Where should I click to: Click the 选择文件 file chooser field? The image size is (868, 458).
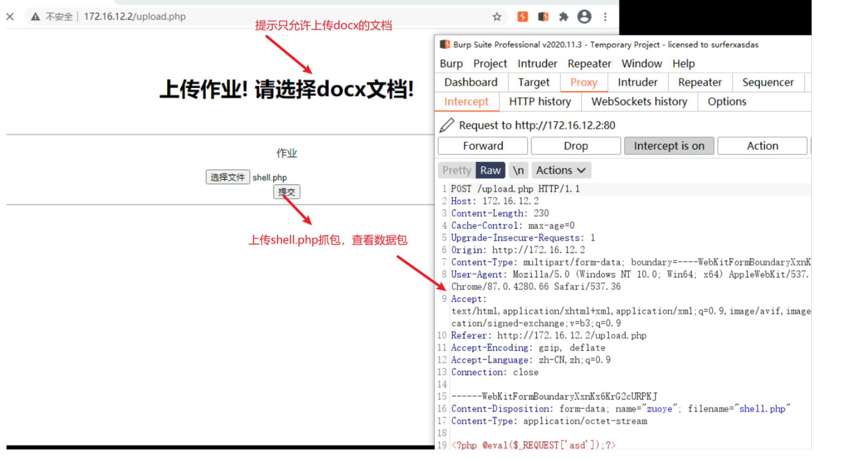[x=228, y=177]
